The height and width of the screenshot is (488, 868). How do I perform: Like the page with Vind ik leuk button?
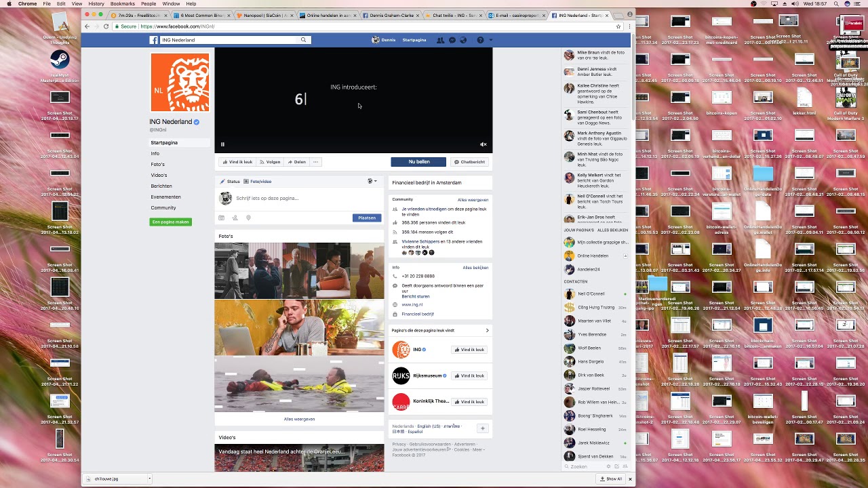[237, 162]
